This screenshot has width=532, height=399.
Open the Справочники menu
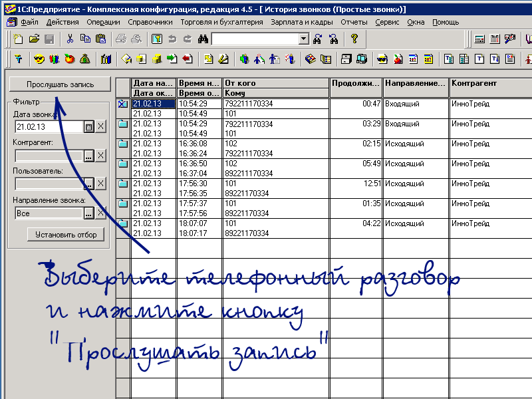tap(150, 22)
